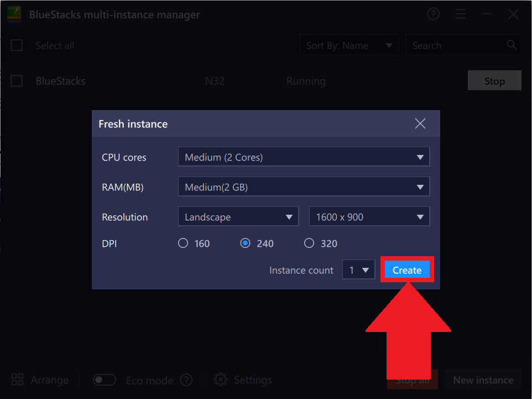Click the N32 Android version text
The height and width of the screenshot is (399, 532).
coord(215,81)
